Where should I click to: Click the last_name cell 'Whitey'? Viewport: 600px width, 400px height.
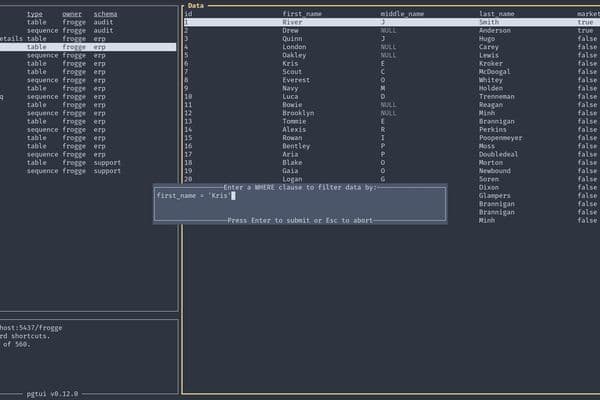(491, 80)
